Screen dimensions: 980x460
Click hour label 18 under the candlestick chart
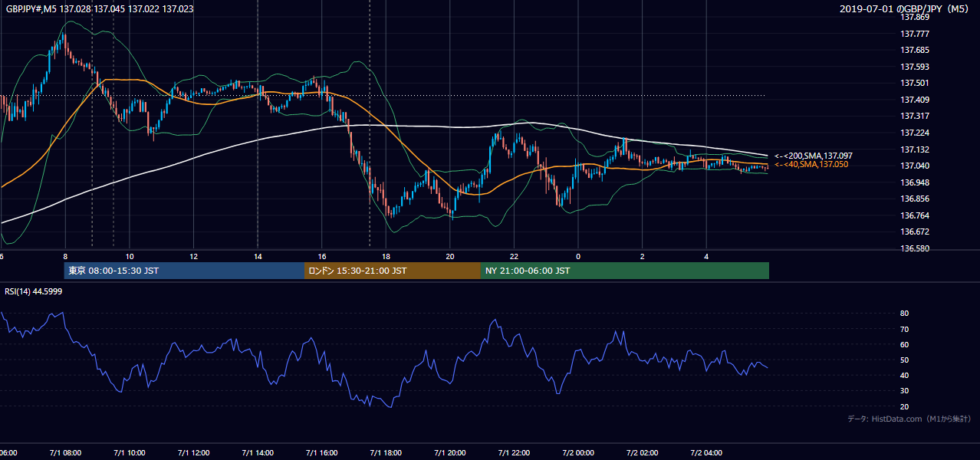tap(386, 257)
